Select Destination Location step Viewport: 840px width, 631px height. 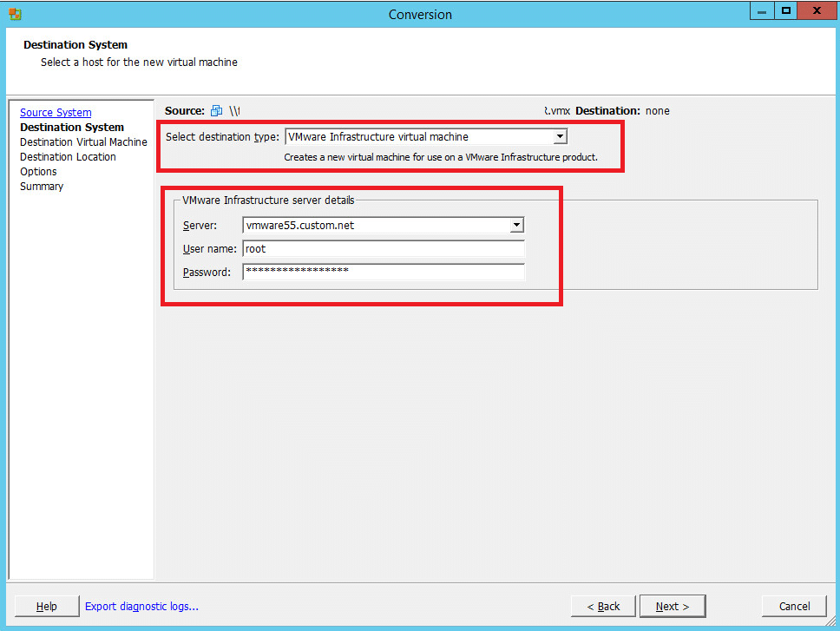click(x=68, y=157)
